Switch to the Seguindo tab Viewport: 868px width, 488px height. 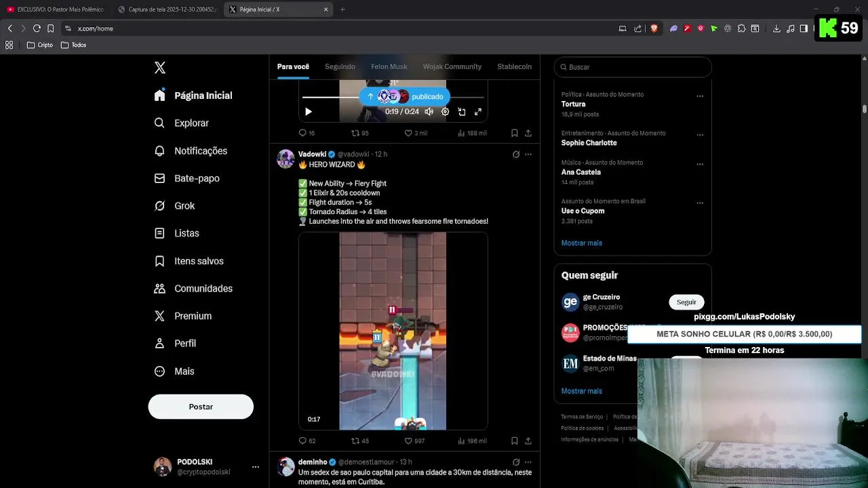[340, 66]
